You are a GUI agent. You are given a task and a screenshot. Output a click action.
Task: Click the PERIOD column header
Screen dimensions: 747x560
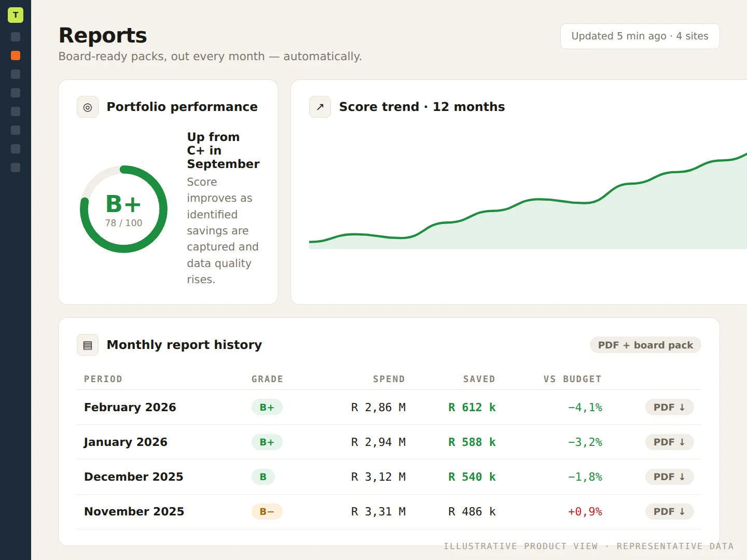[x=103, y=379]
